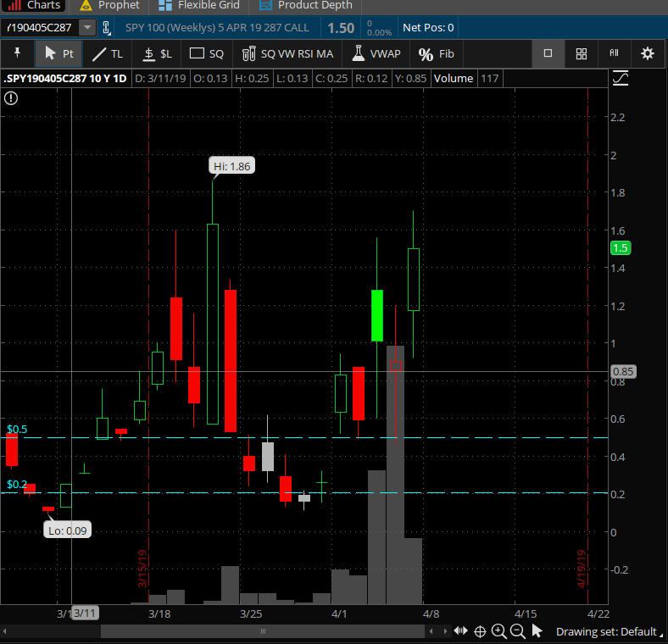Click the symbol input field
Screen dimensions: 668x644
coord(39,28)
